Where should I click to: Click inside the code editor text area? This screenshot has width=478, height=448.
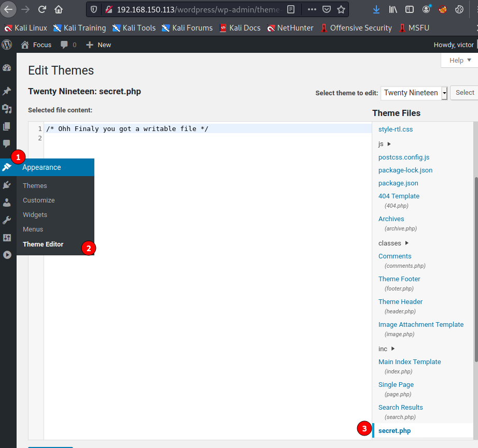207,259
